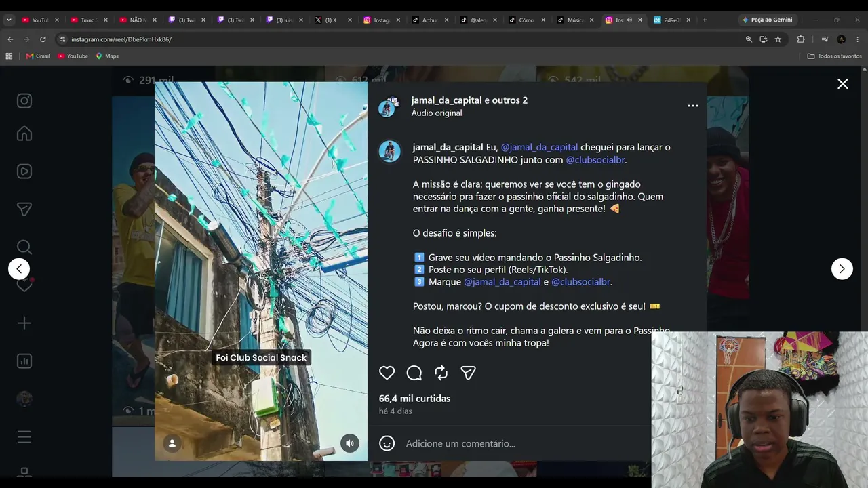Open the Maps bookmark
Image resolution: width=868 pixels, height=488 pixels.
click(107, 56)
